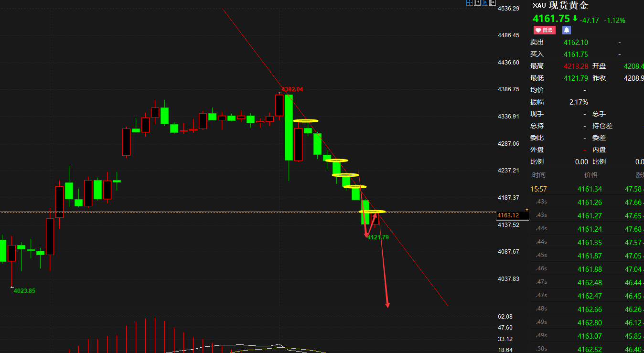644x353 pixels.
Task: Click the XAU 现货黄金 instrument title
Action: 560,6
